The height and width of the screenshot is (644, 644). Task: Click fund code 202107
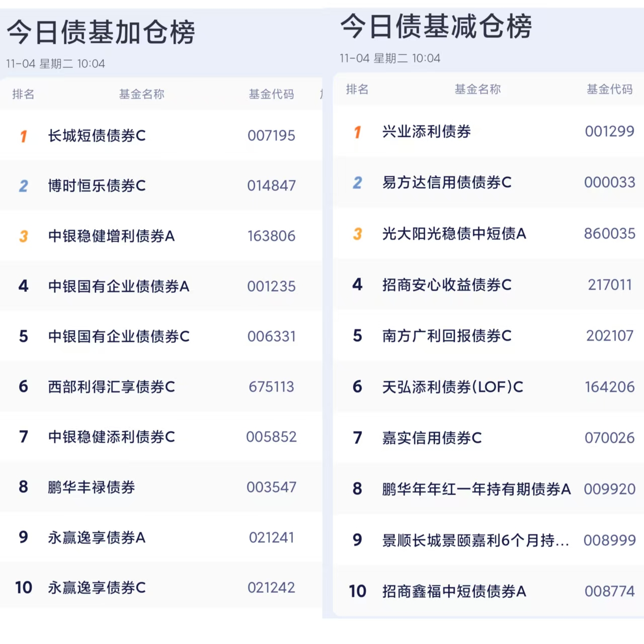[610, 336]
